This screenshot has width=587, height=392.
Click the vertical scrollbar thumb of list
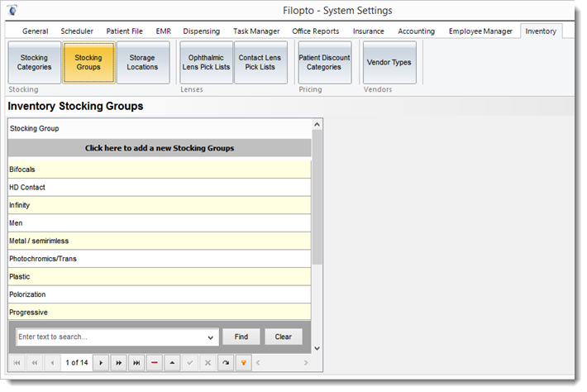tap(317, 198)
